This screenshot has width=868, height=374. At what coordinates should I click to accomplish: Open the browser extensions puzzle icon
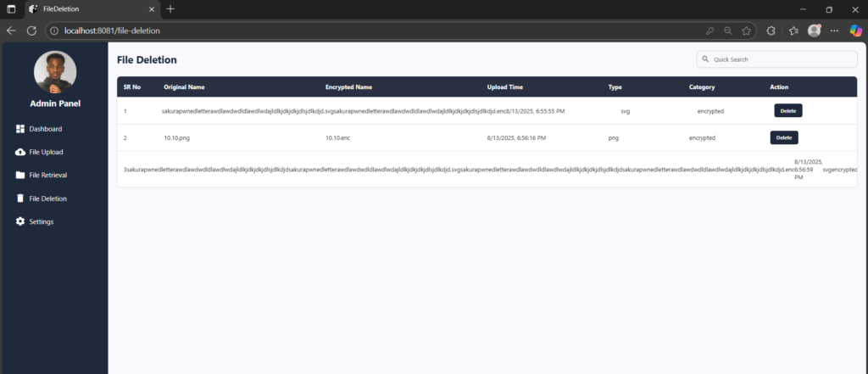[771, 31]
